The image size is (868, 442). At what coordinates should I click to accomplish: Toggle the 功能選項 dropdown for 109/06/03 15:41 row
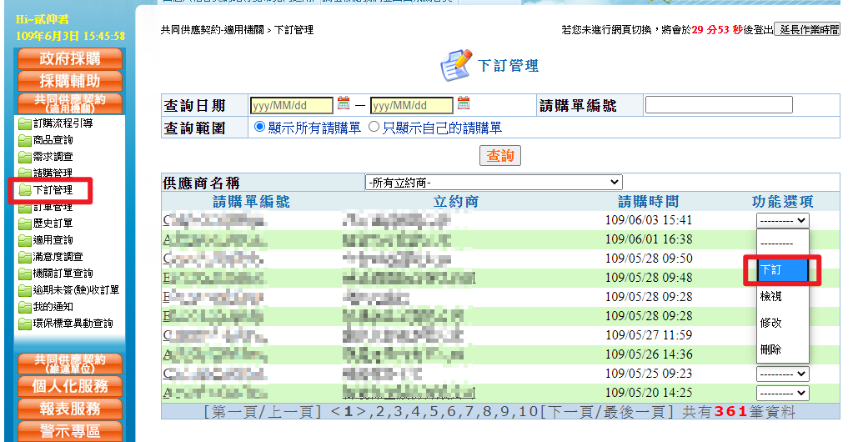783,220
